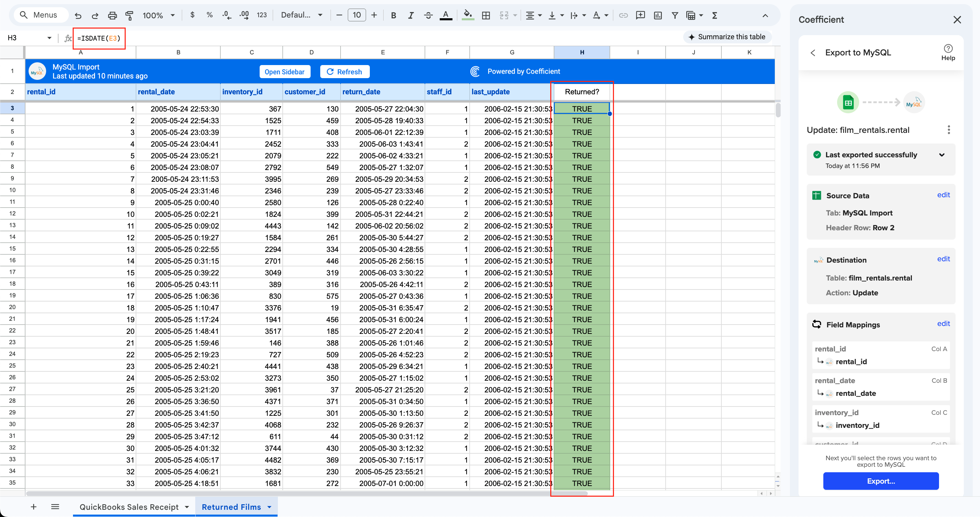Expand the Last exported successfully details
Screen dimensions: 980x517
click(x=942, y=155)
